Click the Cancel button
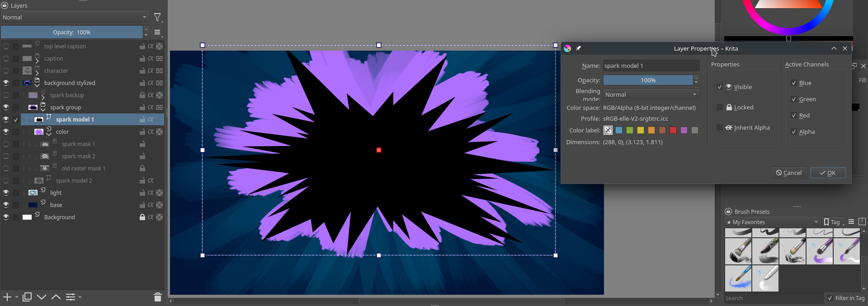 (789, 173)
